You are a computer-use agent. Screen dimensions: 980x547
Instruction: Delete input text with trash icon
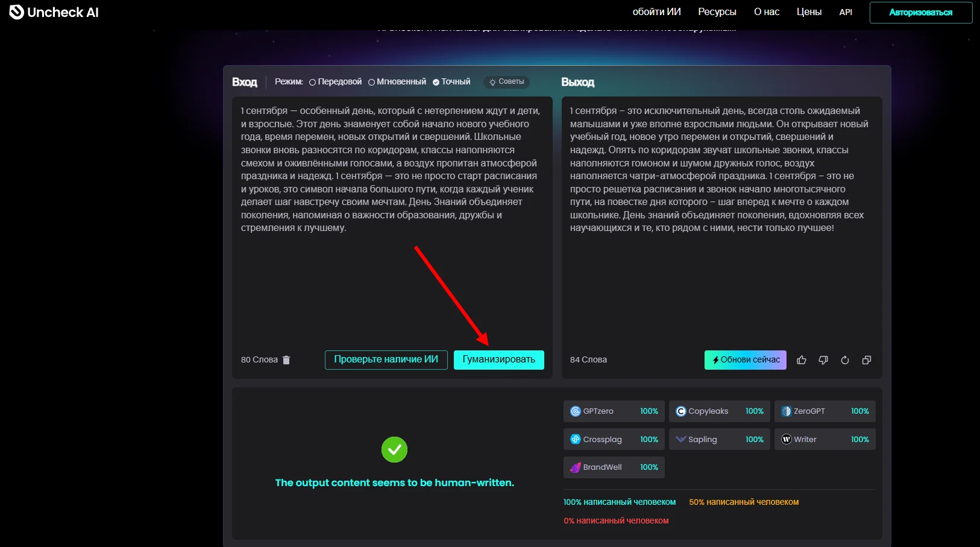pyautogui.click(x=286, y=360)
